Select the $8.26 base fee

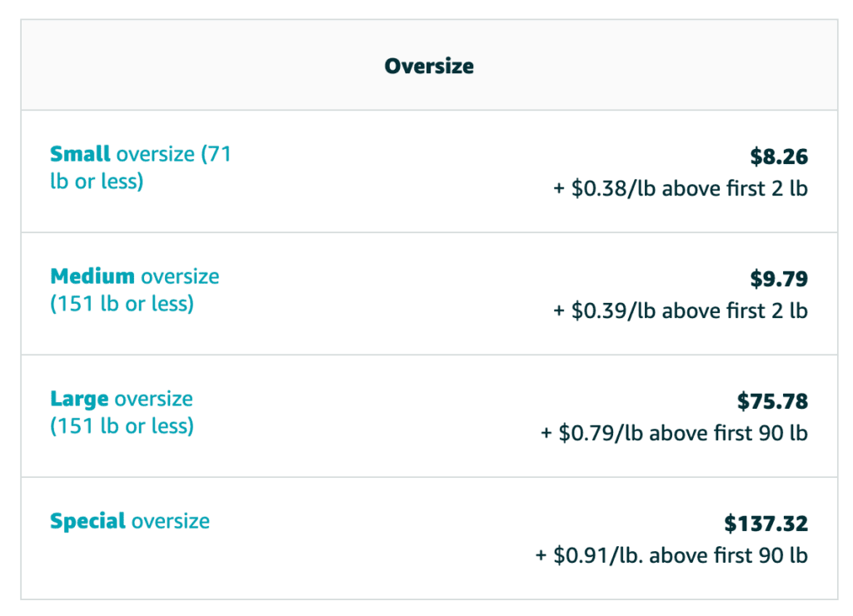(779, 156)
